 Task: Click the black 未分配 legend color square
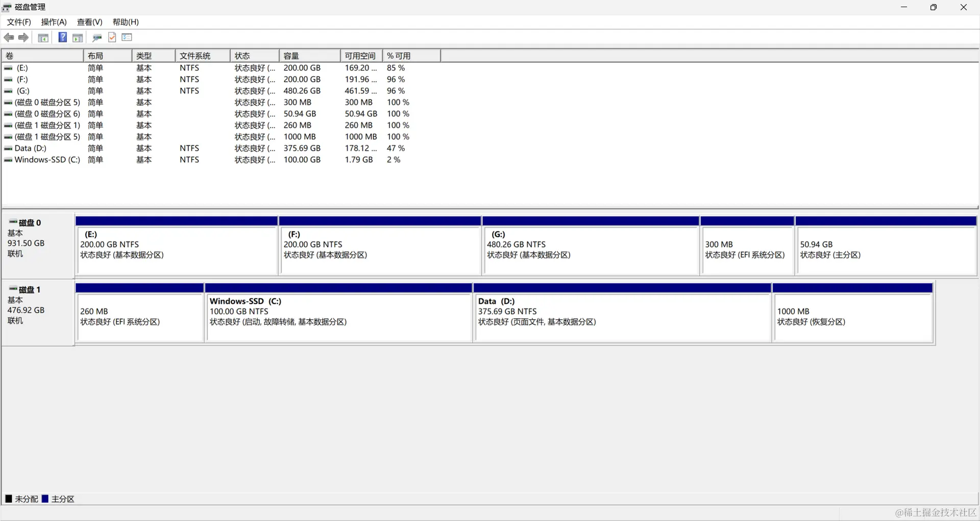(9, 499)
